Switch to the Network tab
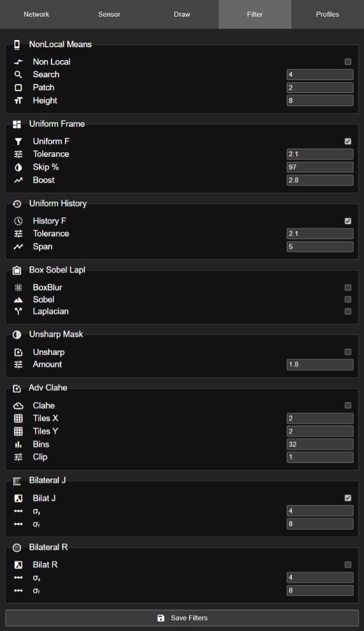 tap(36, 14)
